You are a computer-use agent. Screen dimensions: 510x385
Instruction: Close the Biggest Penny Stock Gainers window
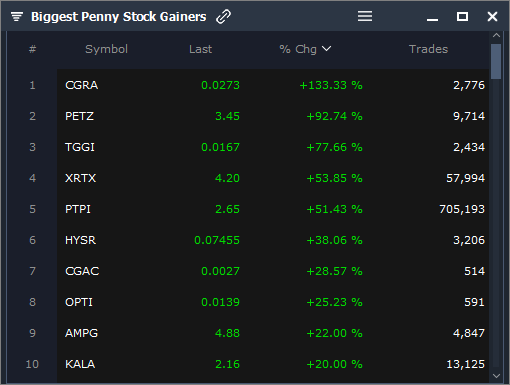tap(492, 16)
